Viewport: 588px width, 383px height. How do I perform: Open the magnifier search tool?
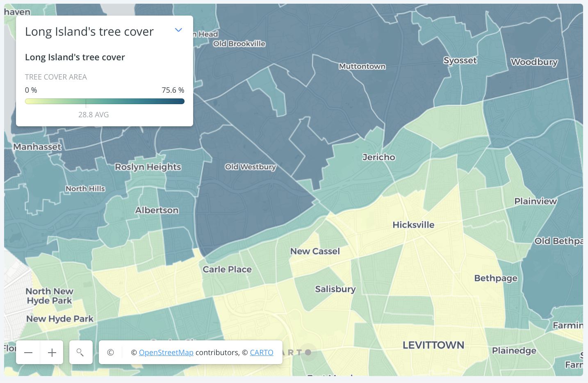[x=81, y=352]
